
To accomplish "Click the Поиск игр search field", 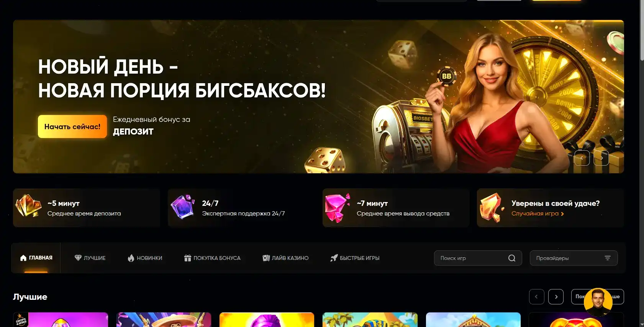I will tap(471, 258).
